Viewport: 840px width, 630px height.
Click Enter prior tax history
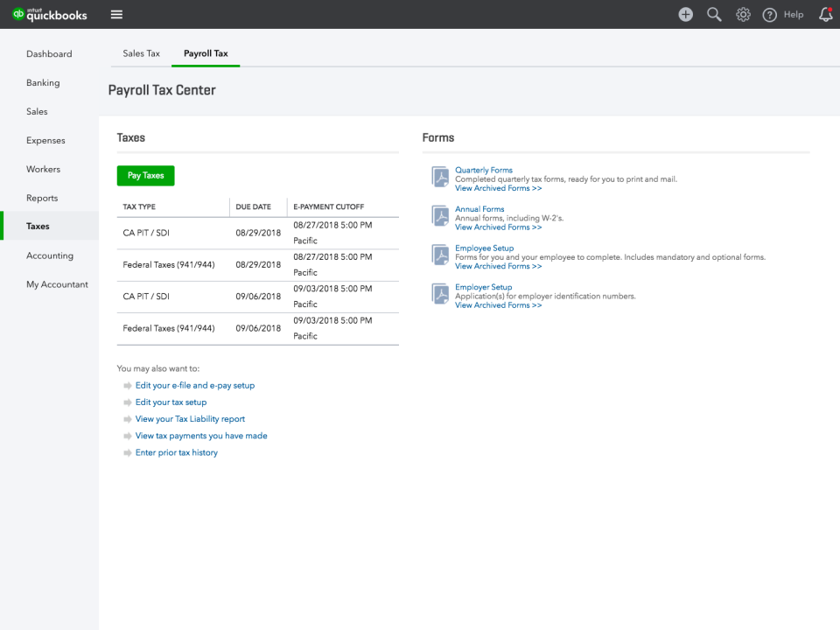pos(177,452)
